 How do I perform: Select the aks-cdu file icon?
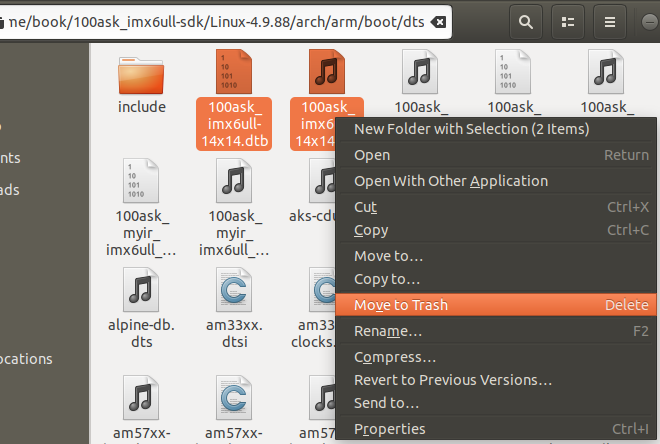[x=322, y=181]
